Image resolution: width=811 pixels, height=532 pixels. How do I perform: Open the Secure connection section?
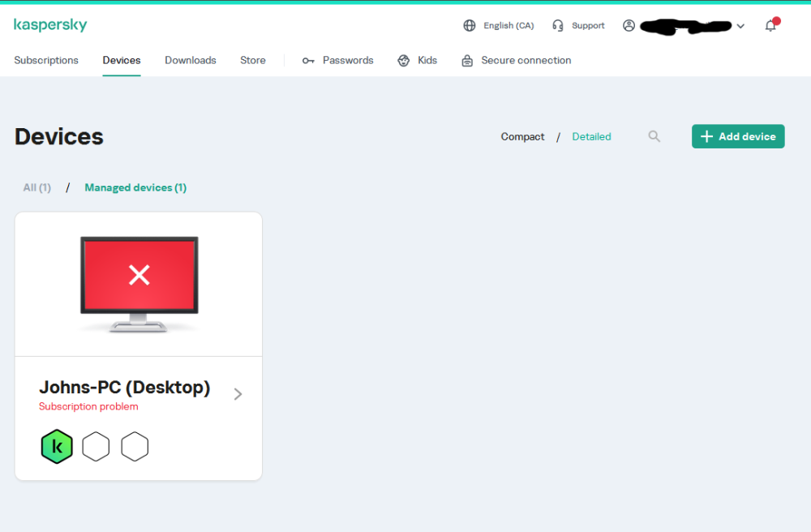[x=526, y=60]
